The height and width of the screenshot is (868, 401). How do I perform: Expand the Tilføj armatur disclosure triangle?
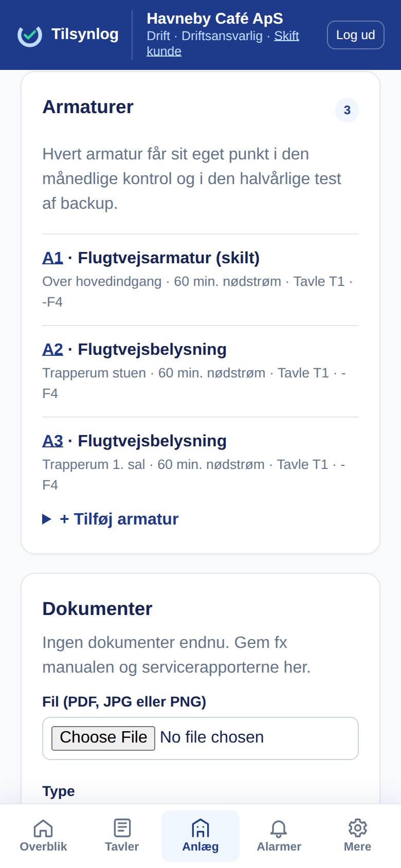[47, 519]
